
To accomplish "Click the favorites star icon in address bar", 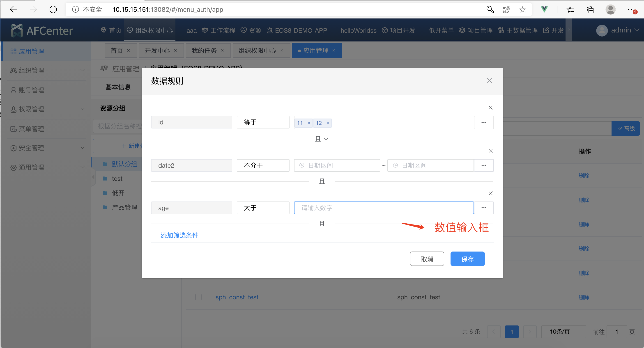I will [522, 9].
